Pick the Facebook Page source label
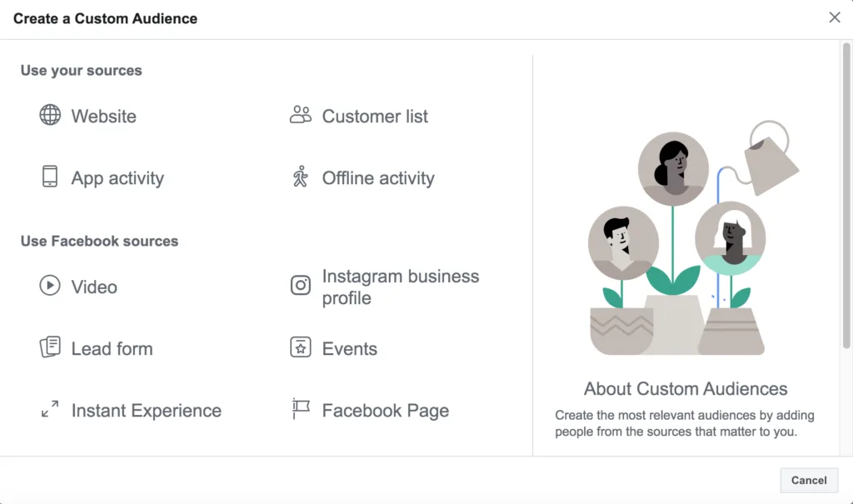This screenshot has height=504, width=853. pyautogui.click(x=385, y=411)
